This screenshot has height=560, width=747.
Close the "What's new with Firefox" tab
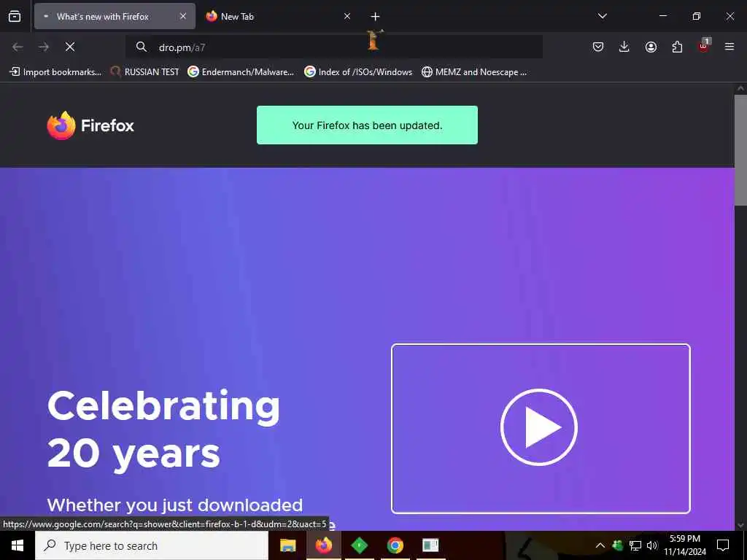click(183, 16)
